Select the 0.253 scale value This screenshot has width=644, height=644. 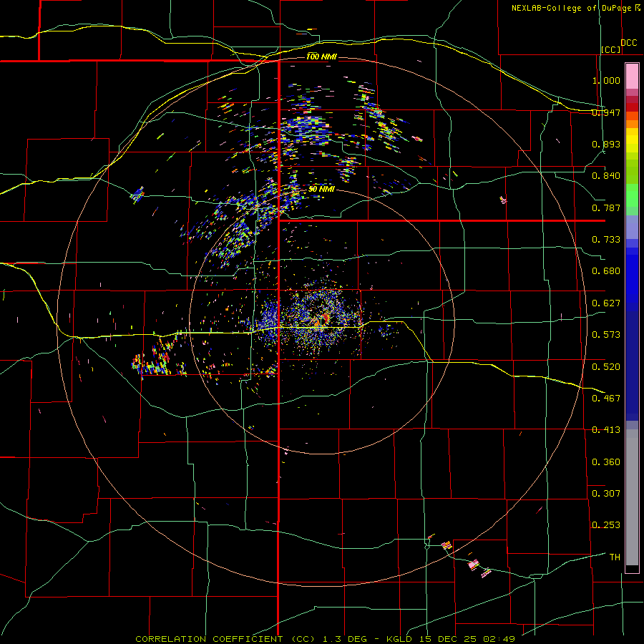pyautogui.click(x=606, y=525)
